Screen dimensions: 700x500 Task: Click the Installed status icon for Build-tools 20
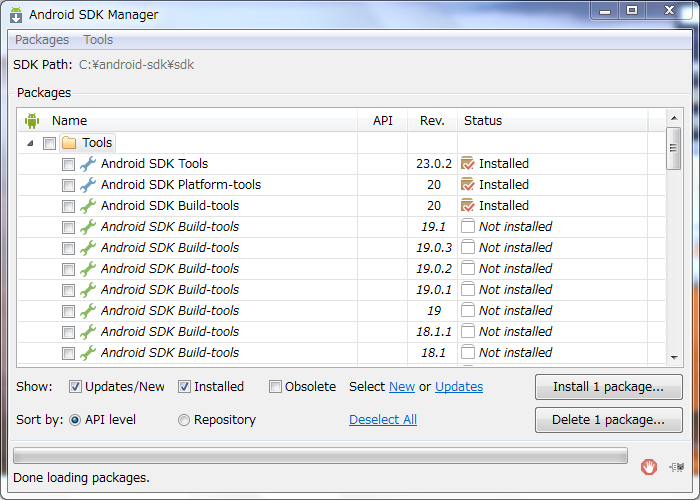tap(467, 205)
